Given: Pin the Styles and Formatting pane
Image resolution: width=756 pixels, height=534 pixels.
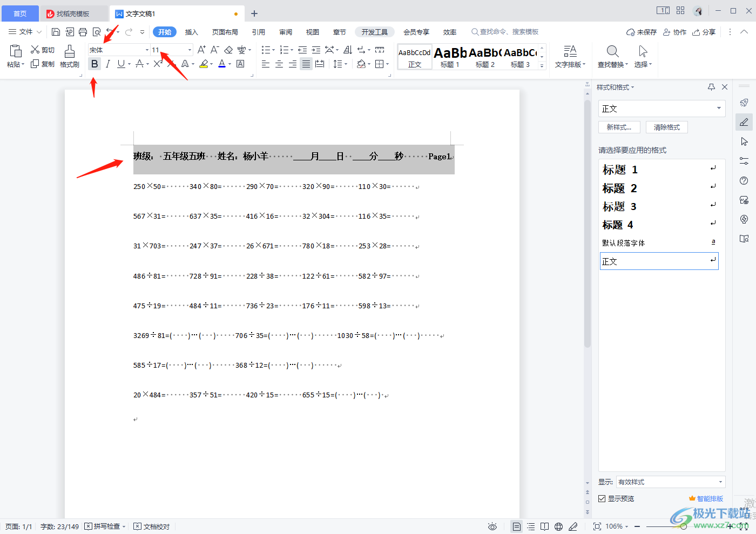Looking at the screenshot, I should pos(711,87).
